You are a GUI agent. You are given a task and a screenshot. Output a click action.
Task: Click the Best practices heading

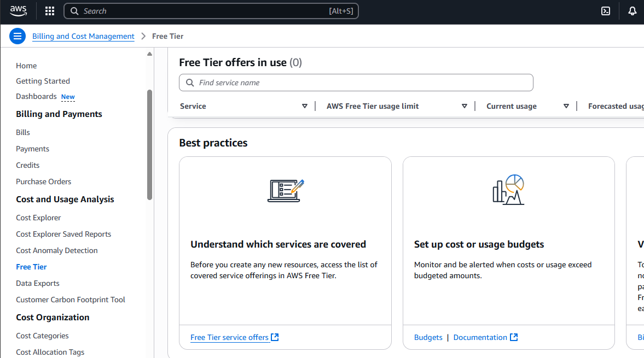pos(213,143)
